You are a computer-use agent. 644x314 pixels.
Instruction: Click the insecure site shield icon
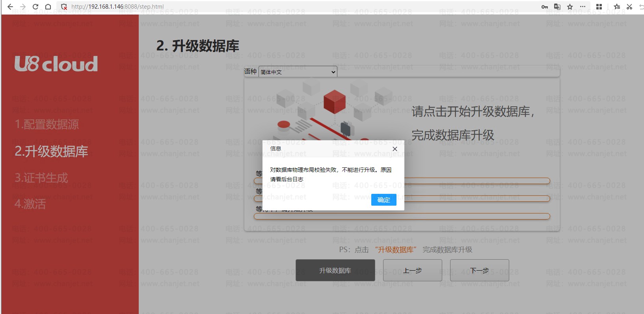(64, 7)
